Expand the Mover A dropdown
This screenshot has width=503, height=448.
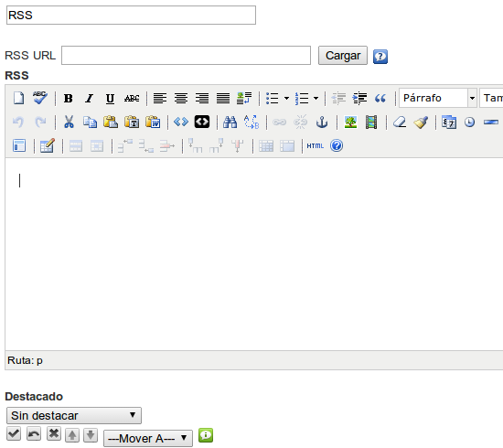click(x=148, y=438)
